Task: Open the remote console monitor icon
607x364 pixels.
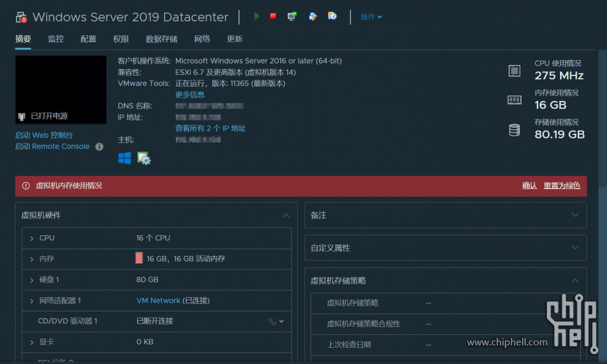Action: tap(292, 16)
